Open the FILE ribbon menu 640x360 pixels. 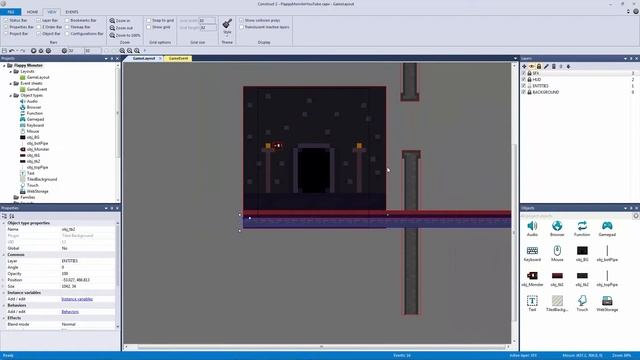click(x=11, y=12)
